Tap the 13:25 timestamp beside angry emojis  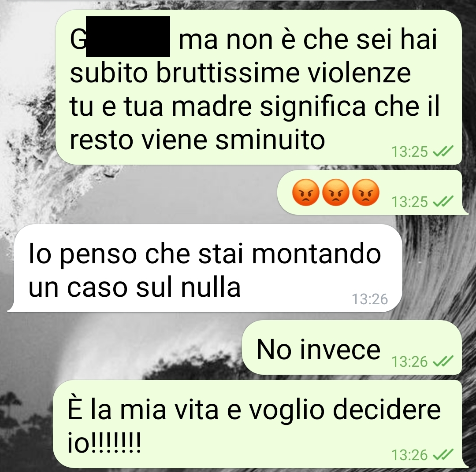[409, 202]
